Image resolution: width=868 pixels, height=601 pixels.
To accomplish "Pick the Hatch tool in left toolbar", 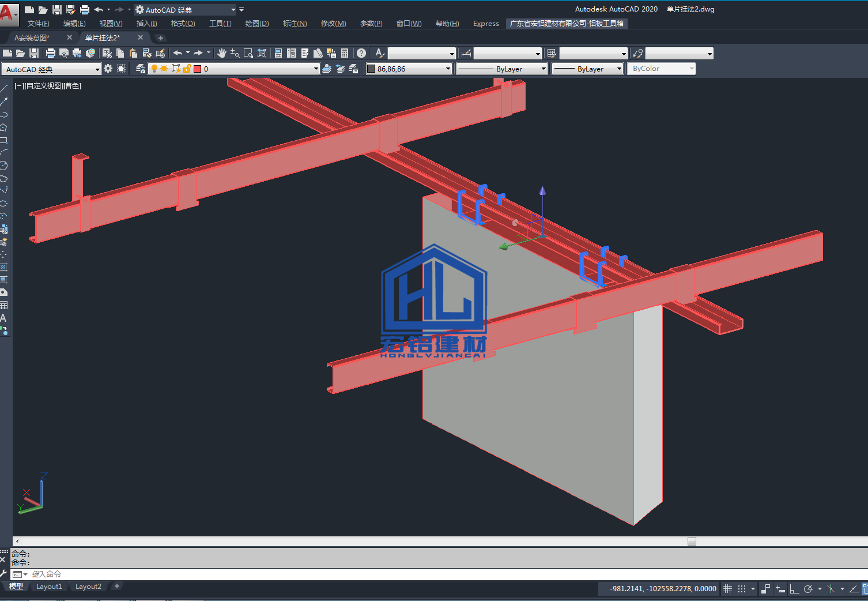I will [x=3, y=267].
